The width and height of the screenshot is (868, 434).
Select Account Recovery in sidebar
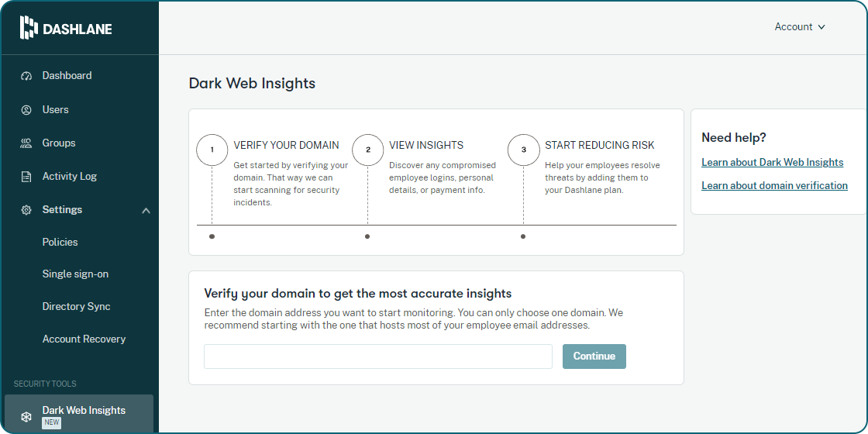click(84, 339)
